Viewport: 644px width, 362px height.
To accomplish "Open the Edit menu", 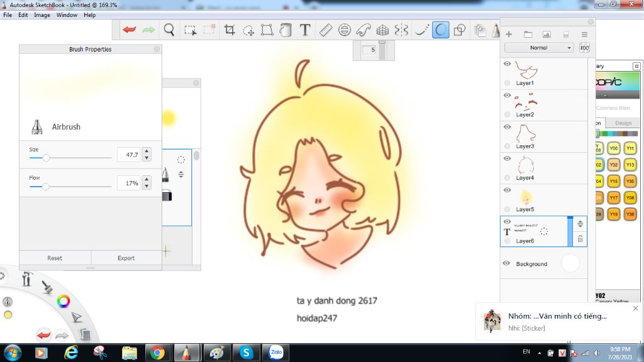I will [x=23, y=15].
